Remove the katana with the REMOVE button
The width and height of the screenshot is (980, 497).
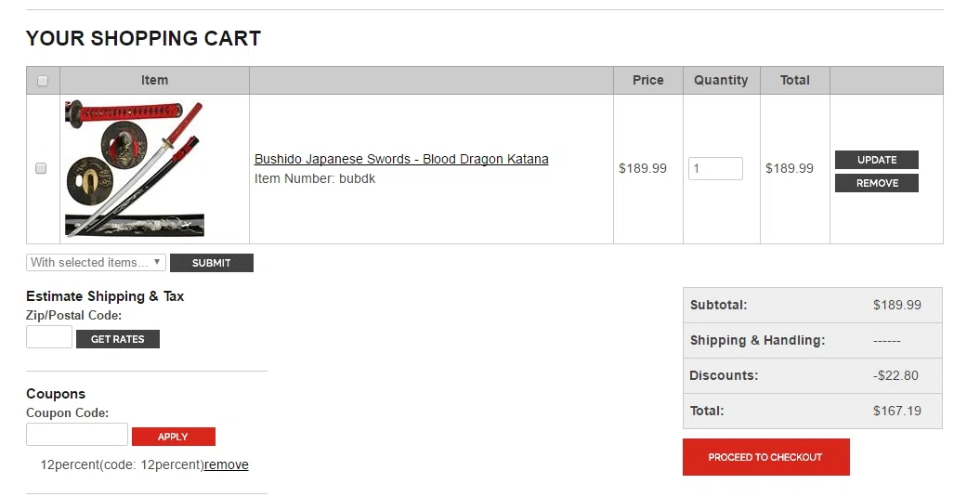pos(877,183)
